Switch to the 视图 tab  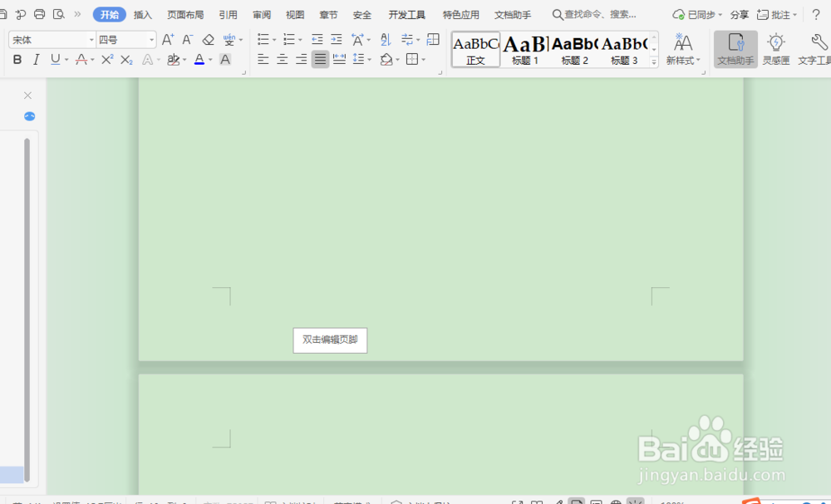click(295, 15)
